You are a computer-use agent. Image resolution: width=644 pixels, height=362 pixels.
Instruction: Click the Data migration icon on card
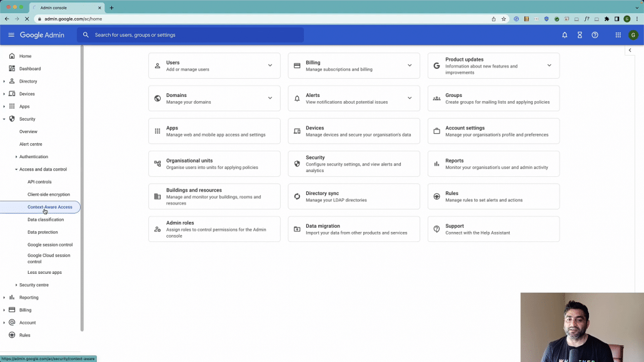297,229
